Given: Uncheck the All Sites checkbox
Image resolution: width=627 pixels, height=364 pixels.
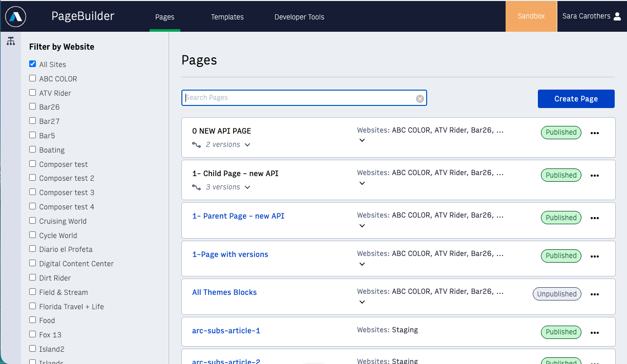Looking at the screenshot, I should coord(33,65).
